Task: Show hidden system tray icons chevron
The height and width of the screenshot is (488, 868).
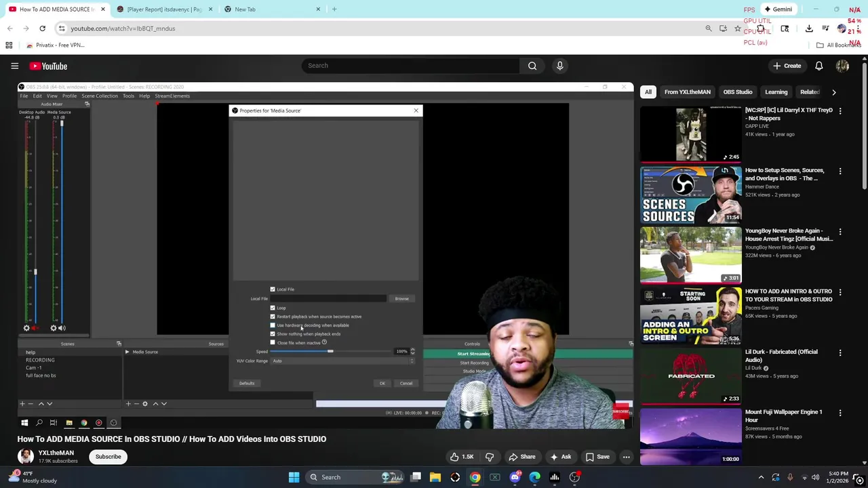Action: (x=761, y=477)
